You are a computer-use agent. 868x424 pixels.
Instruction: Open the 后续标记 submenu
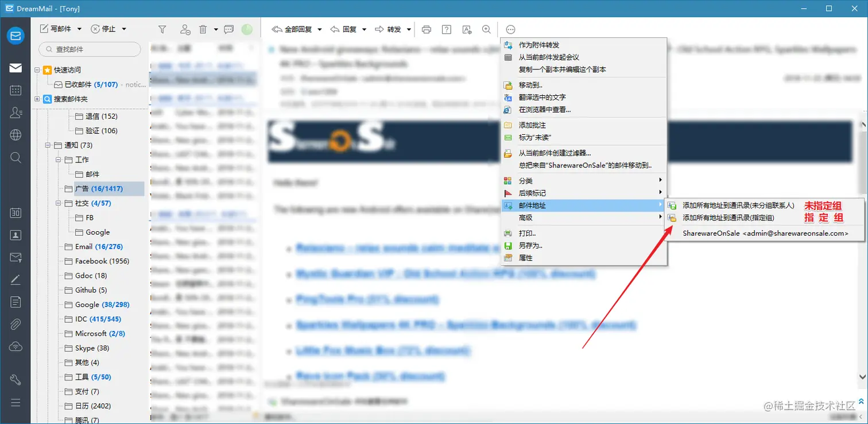[584, 193]
